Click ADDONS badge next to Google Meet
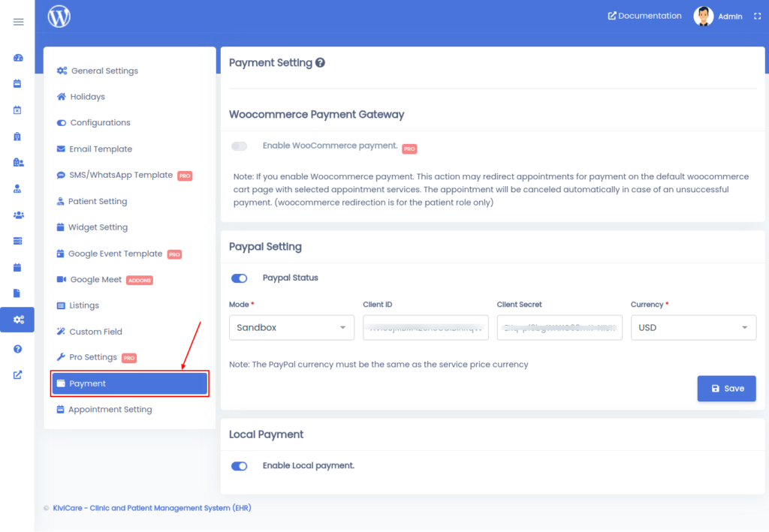Screen dimensions: 769x532 [x=140, y=280]
